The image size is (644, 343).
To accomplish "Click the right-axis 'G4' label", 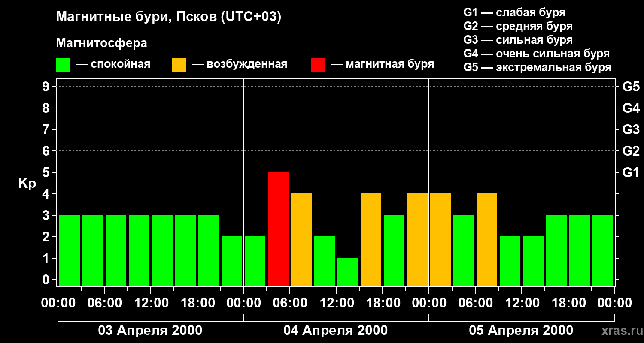I will click(631, 108).
